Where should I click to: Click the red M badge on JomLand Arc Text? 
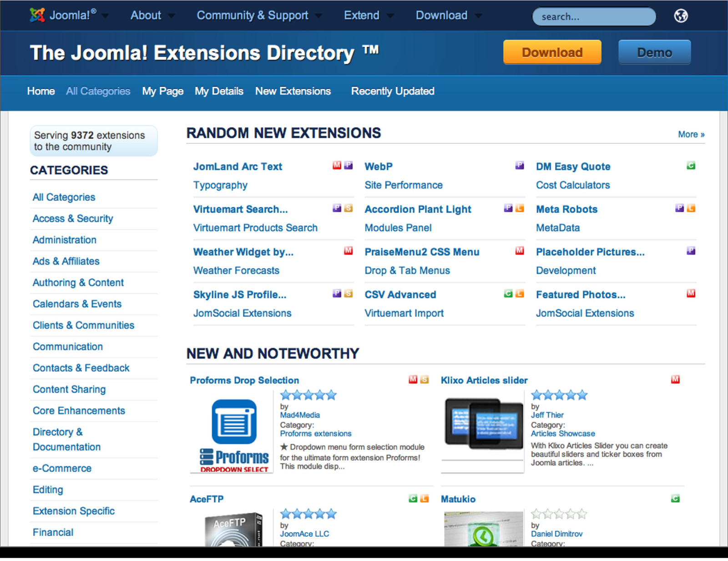pos(337,165)
